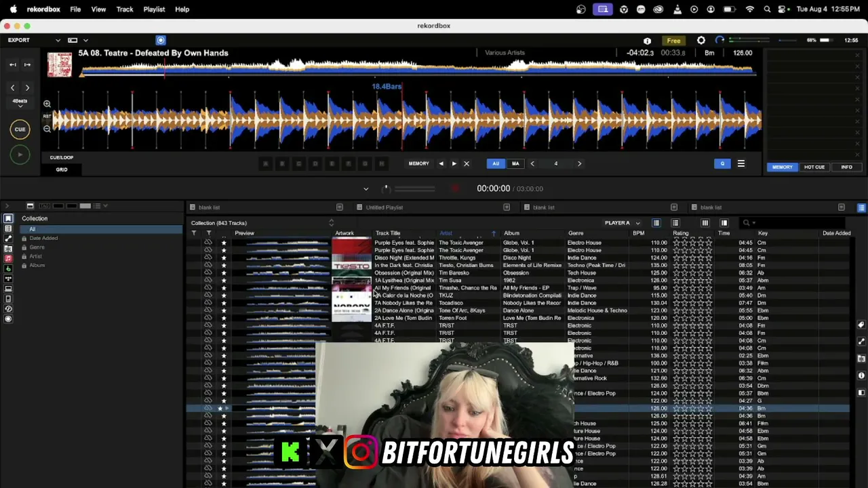
Task: Switch to the INFO tab
Action: tap(846, 167)
